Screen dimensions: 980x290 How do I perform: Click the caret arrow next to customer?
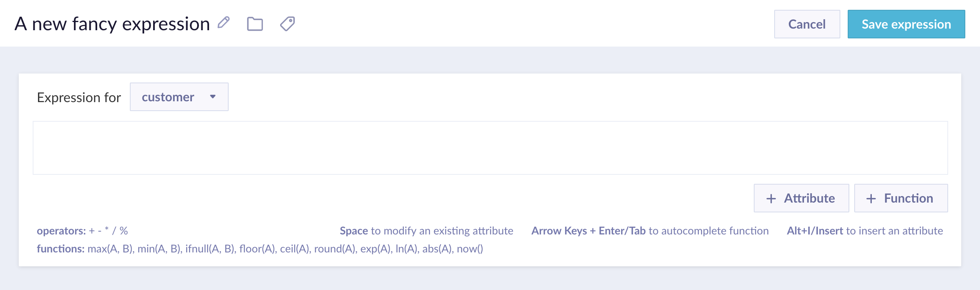point(213,97)
